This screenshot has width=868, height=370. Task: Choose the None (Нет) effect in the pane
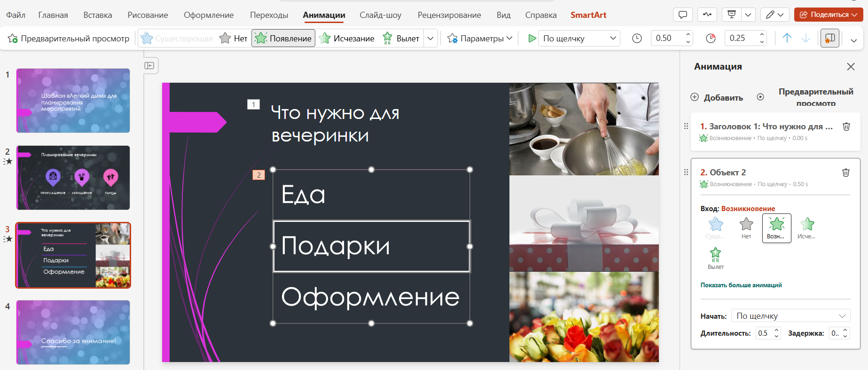pyautogui.click(x=746, y=228)
